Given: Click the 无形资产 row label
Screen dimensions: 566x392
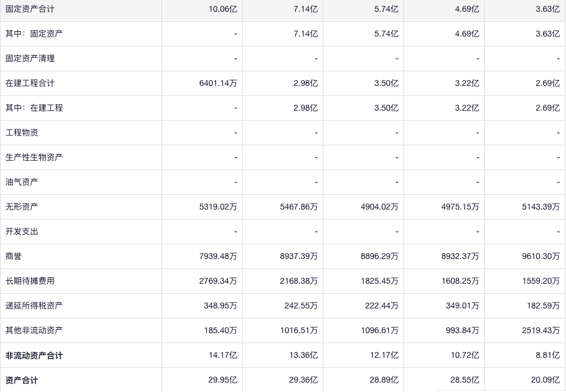Looking at the screenshot, I should (x=22, y=207).
